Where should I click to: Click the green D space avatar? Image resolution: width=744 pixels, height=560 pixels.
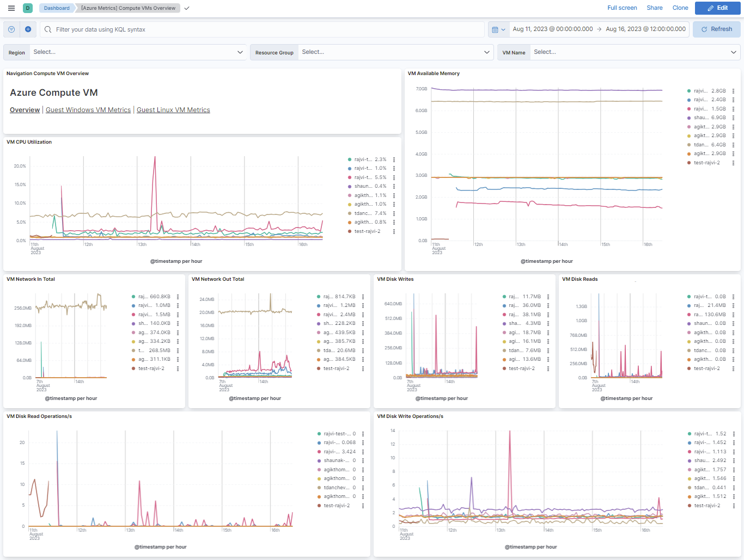click(x=28, y=8)
